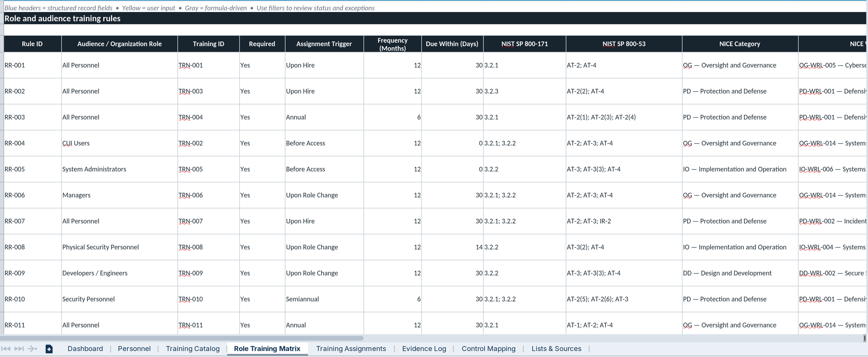
Task: Select the NICE Category header
Action: [x=740, y=44]
